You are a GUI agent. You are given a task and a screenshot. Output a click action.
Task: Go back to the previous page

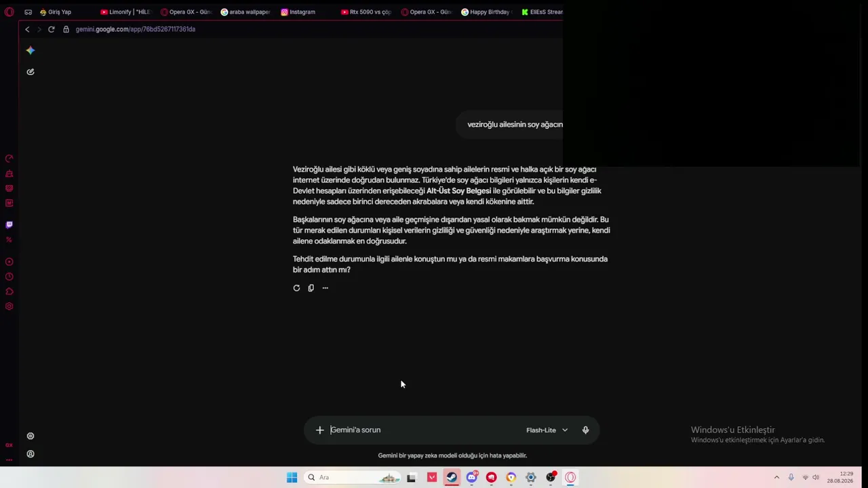pos(27,29)
